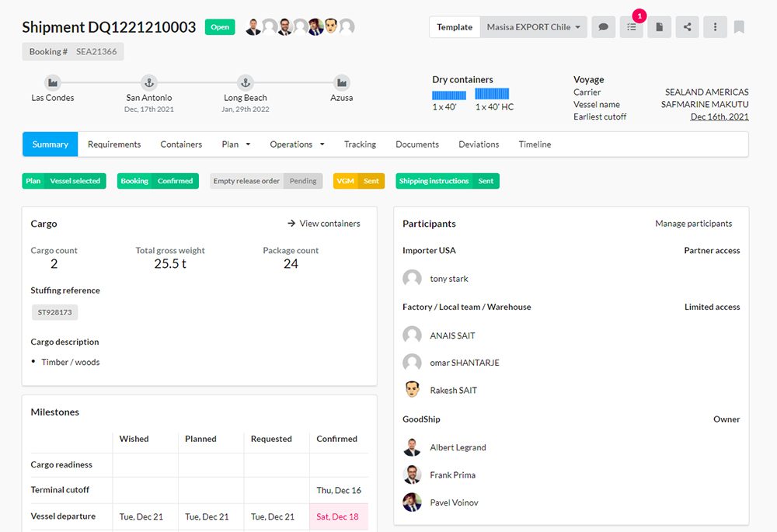Switch to the Deviations tab
The width and height of the screenshot is (777, 532).
(479, 144)
